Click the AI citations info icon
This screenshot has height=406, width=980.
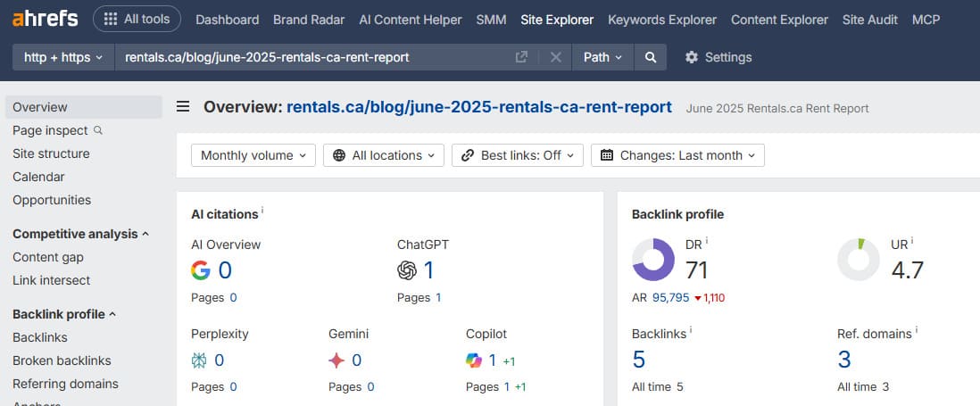coord(262,211)
